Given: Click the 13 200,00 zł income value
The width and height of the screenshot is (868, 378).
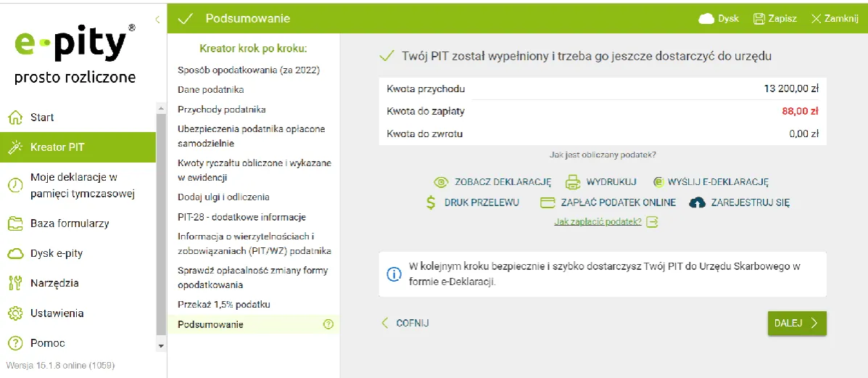Looking at the screenshot, I should point(791,89).
